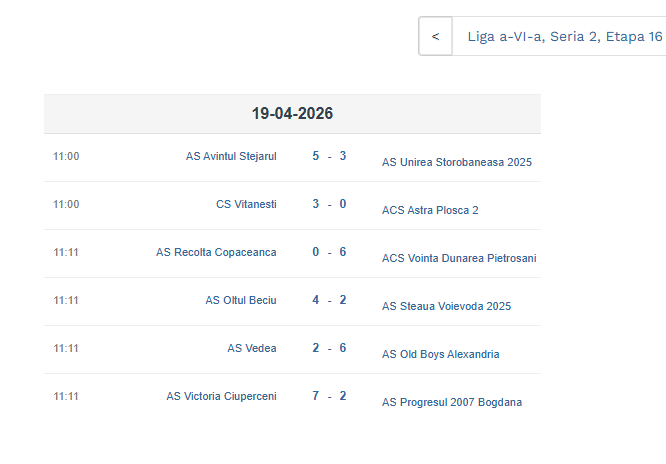Click the 0 - 6 match score
The height and width of the screenshot is (464, 666).
[329, 252]
